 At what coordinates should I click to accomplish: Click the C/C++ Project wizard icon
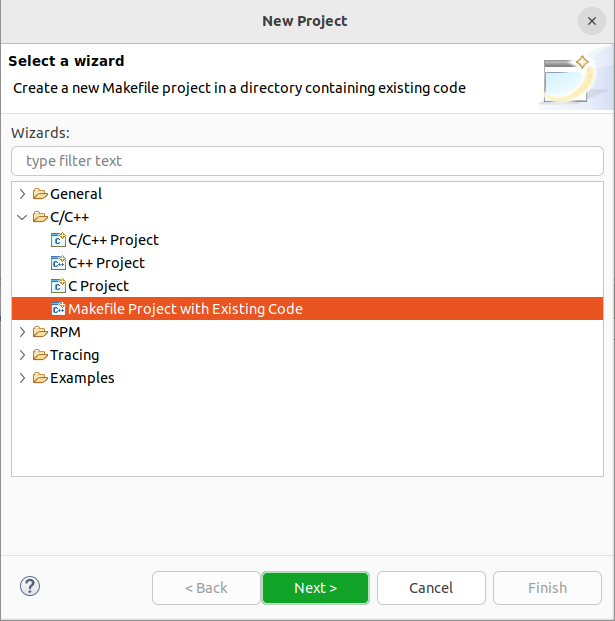(x=58, y=240)
